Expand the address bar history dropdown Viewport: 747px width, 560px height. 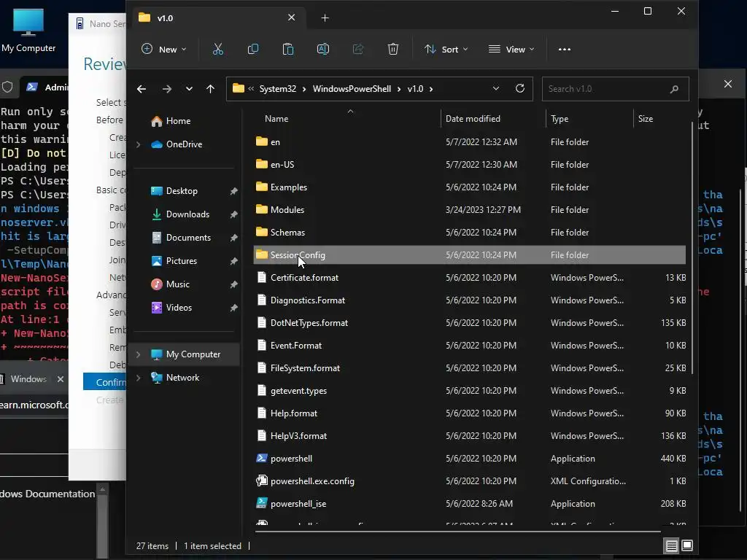496,88
